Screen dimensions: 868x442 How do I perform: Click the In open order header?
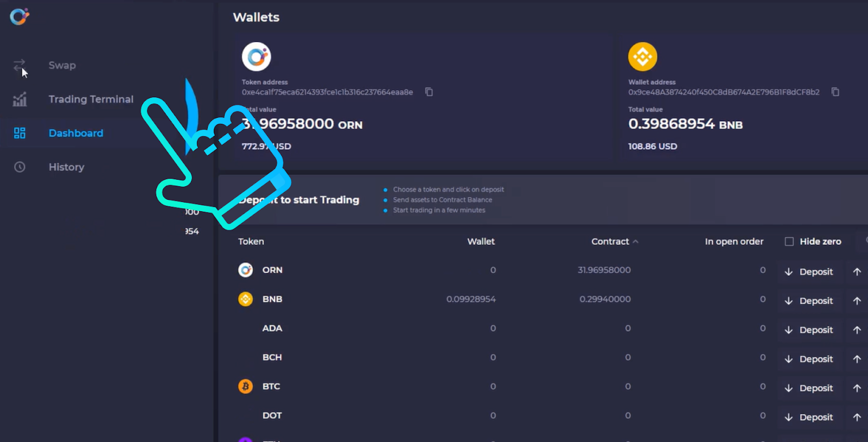click(x=734, y=242)
